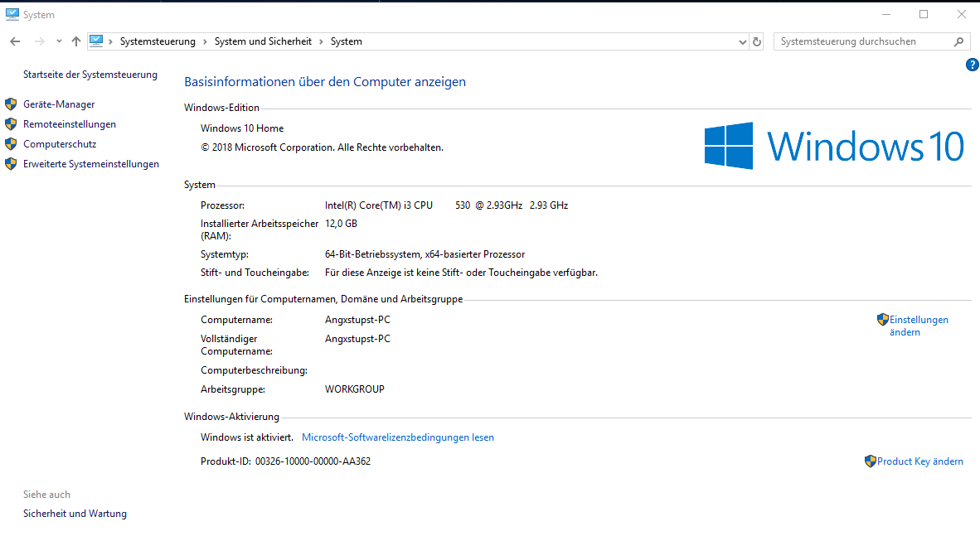This screenshot has width=980, height=536.
Task: Click shield icon beside Computerschutz
Action: point(11,144)
